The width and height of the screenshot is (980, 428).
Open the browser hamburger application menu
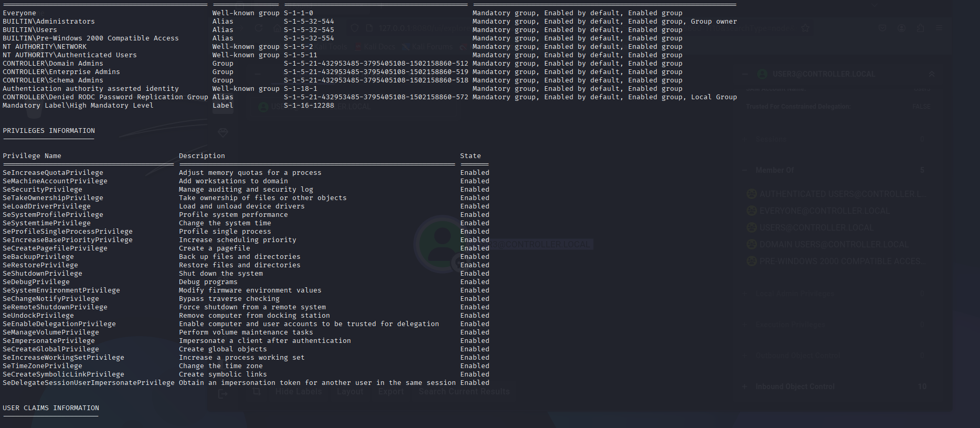pyautogui.click(x=939, y=28)
